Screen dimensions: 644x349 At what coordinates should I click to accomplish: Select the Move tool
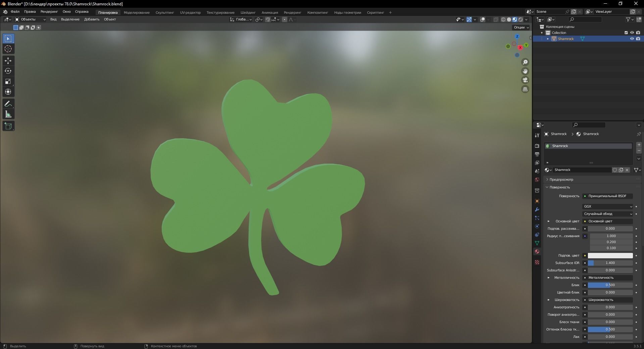tap(8, 61)
